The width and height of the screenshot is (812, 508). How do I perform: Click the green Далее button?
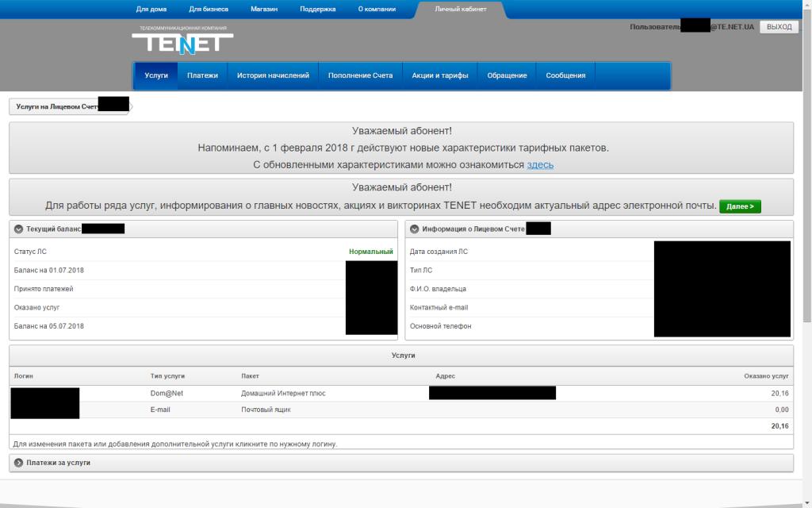coord(740,206)
